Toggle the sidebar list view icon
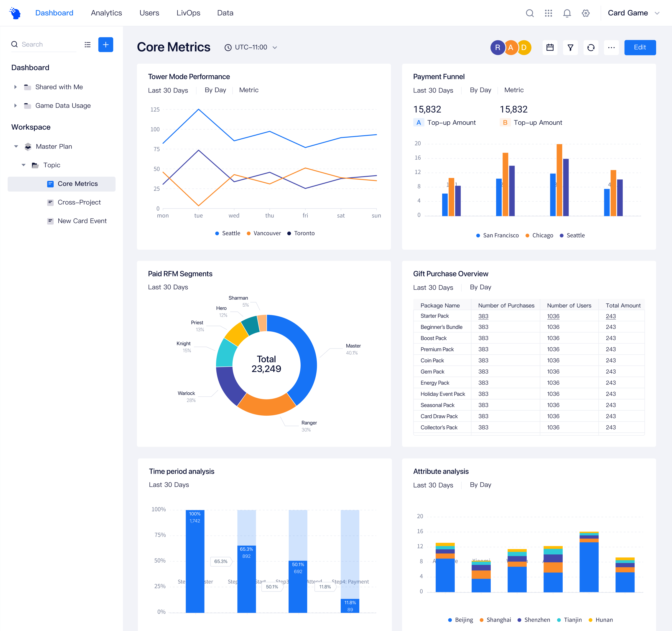Image resolution: width=672 pixels, height=631 pixels. tap(88, 44)
